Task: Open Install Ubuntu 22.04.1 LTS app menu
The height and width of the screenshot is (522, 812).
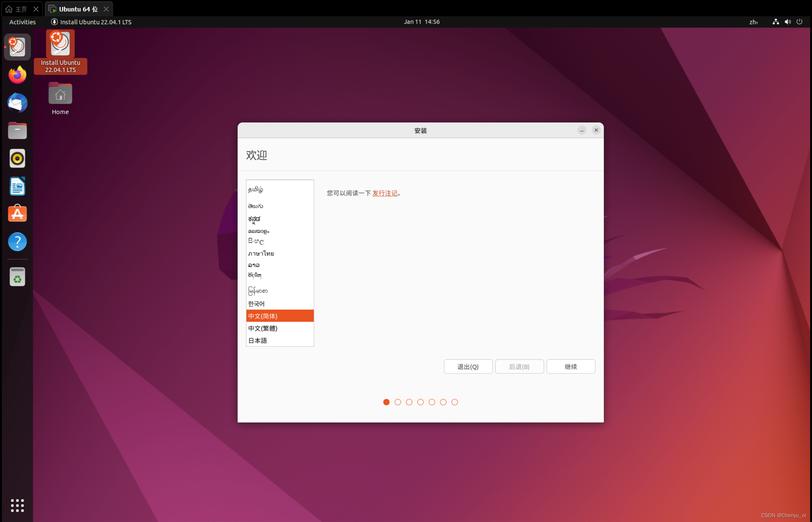Action: (91, 22)
